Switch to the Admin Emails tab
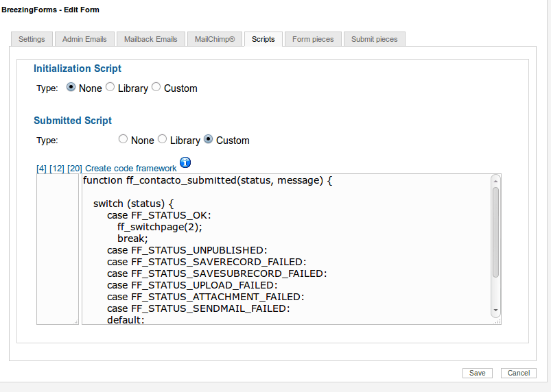The height and width of the screenshot is (392, 551). click(x=84, y=39)
